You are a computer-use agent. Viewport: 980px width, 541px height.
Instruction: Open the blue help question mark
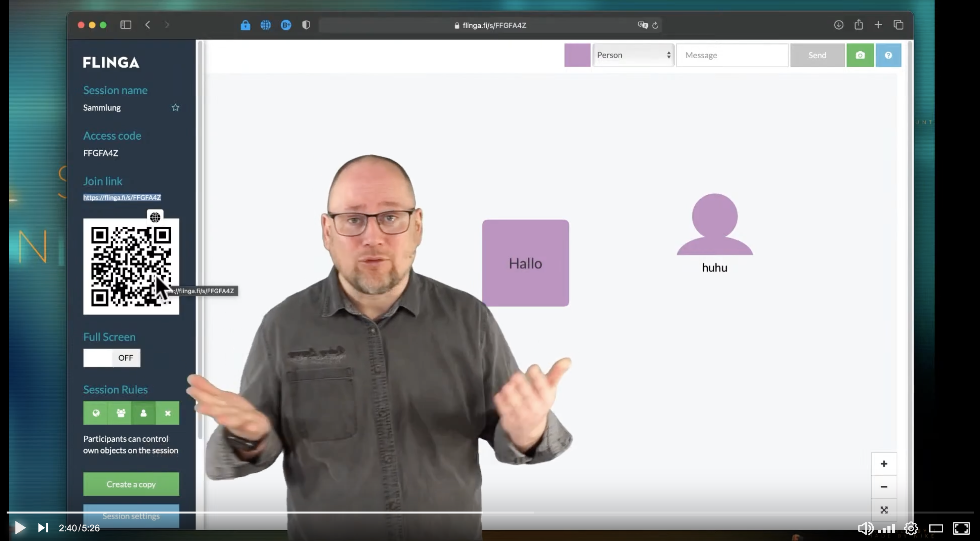(888, 55)
